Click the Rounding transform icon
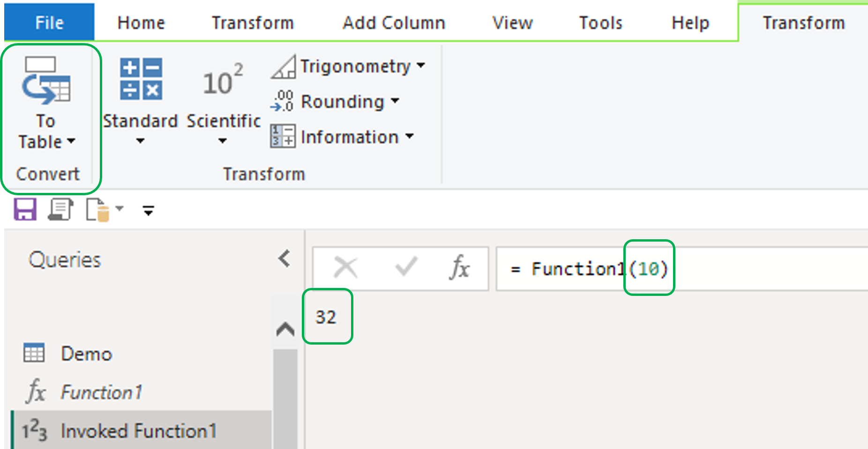The width and height of the screenshot is (868, 449). click(282, 101)
